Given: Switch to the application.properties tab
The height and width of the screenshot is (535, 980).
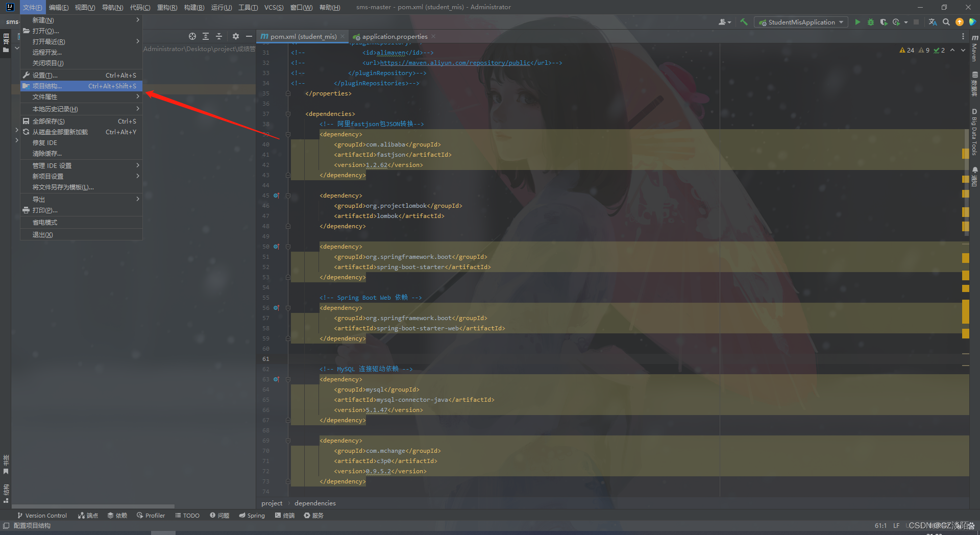Looking at the screenshot, I should click(x=394, y=36).
